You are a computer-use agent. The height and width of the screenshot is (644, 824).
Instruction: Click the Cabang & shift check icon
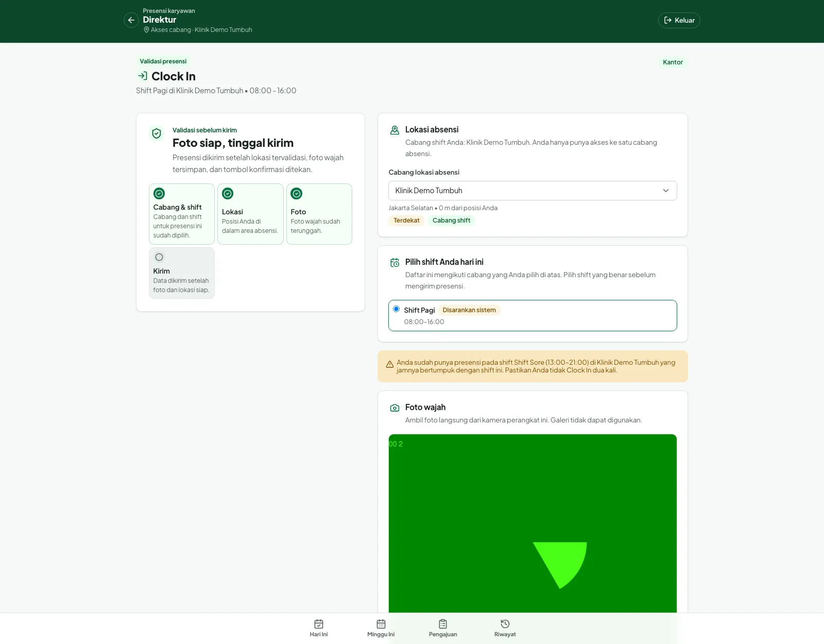(159, 194)
